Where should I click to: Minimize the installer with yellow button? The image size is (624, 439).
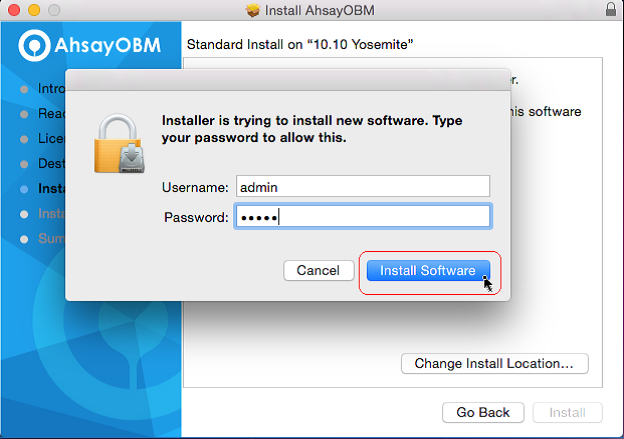click(34, 10)
